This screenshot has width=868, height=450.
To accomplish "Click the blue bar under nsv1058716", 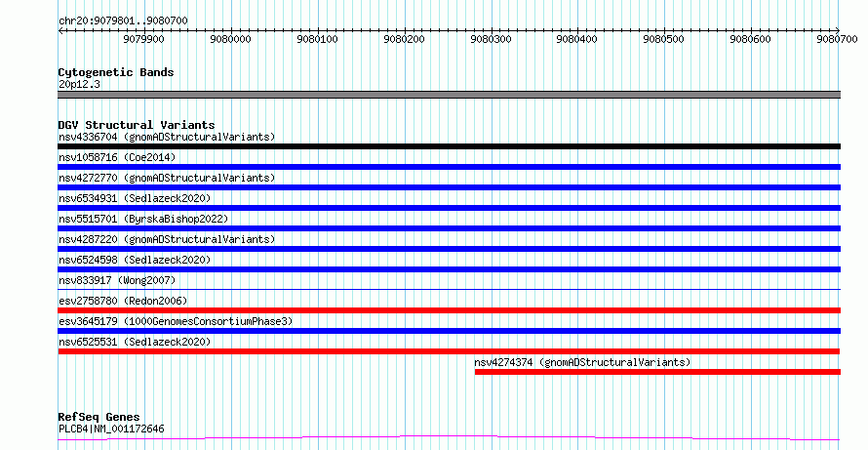I will click(449, 167).
